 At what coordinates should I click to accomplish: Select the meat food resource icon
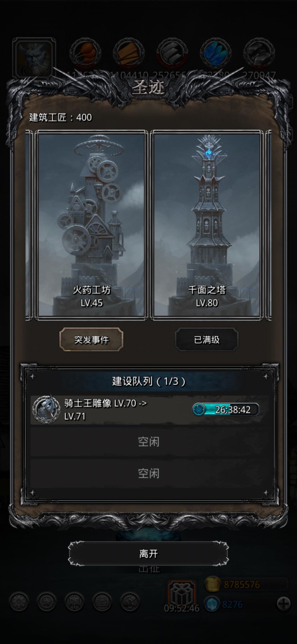[85, 53]
